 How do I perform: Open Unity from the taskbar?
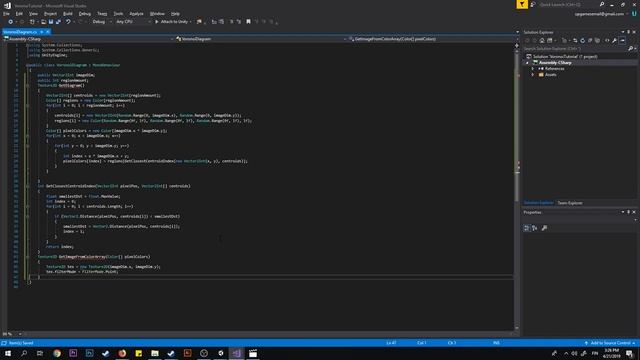click(x=220, y=353)
